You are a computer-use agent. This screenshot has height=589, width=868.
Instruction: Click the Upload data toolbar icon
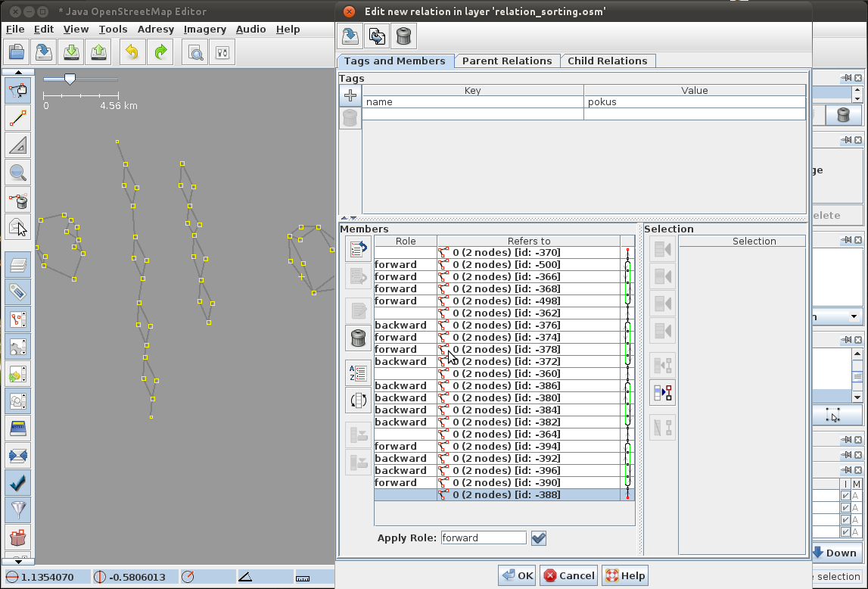(x=98, y=52)
